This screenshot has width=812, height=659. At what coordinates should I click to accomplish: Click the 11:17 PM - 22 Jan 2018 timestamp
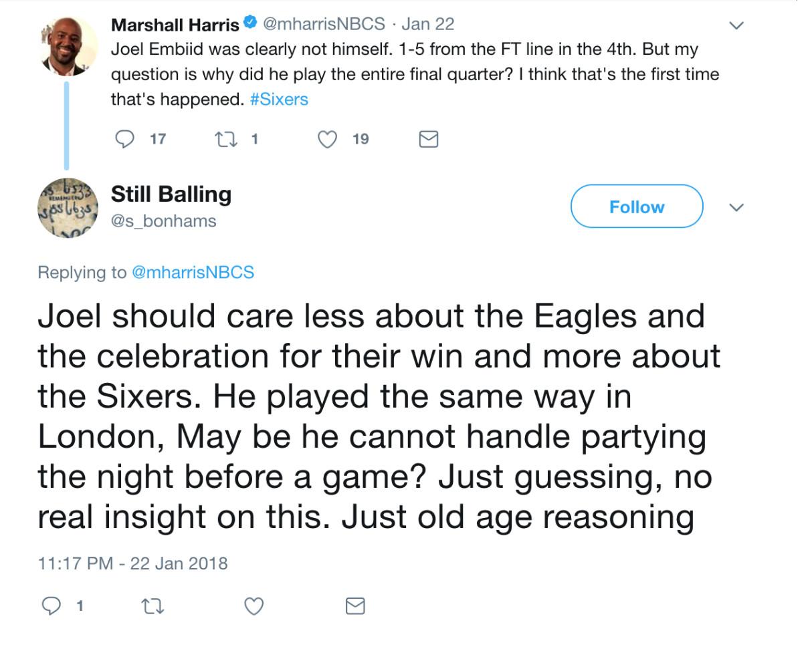[x=132, y=563]
